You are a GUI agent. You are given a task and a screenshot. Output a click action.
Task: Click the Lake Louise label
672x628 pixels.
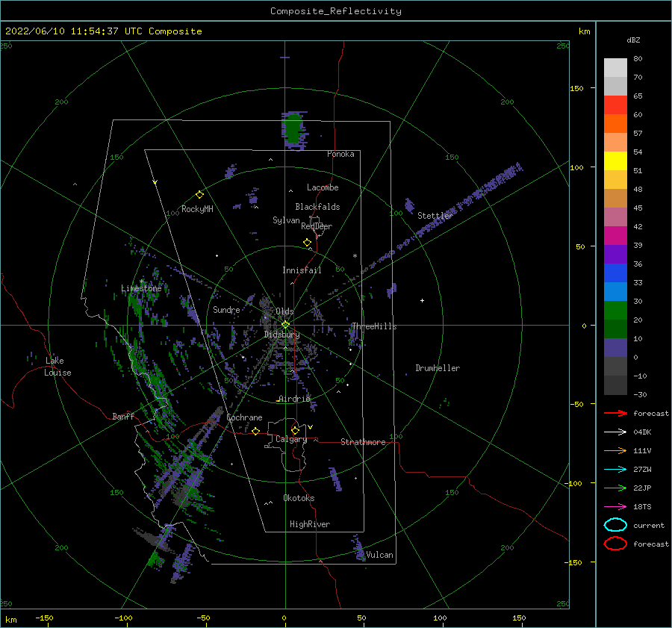57,367
